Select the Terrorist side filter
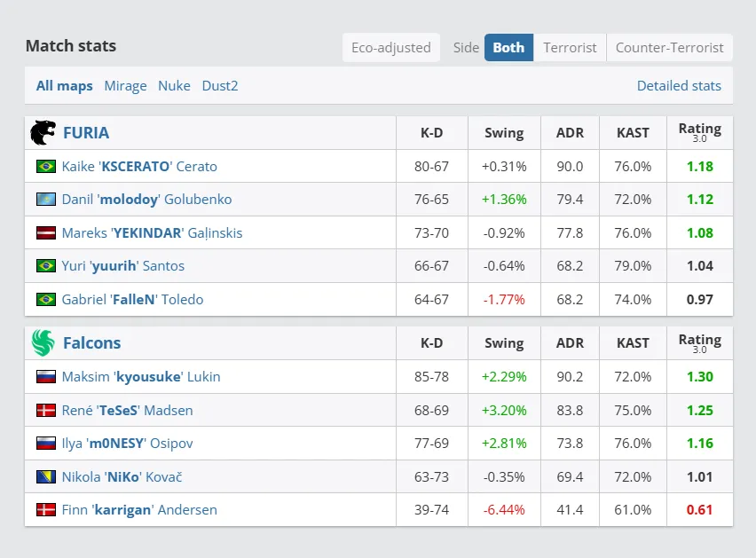Screen dimensions: 756x558 (570, 47)
